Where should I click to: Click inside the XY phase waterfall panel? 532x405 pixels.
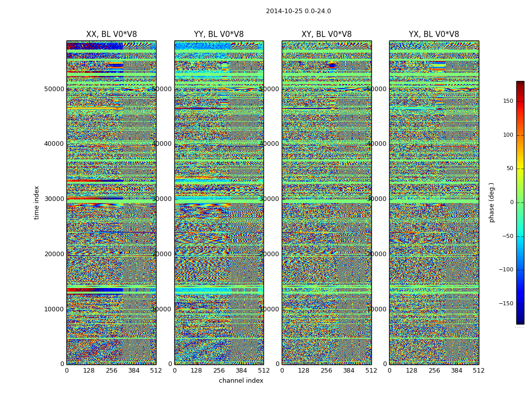[x=326, y=202]
